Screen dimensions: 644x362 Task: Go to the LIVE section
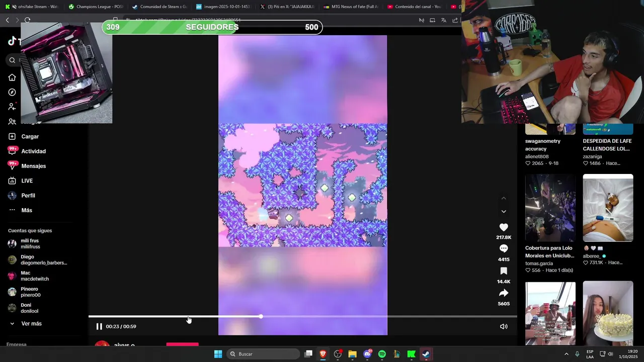coord(21,181)
